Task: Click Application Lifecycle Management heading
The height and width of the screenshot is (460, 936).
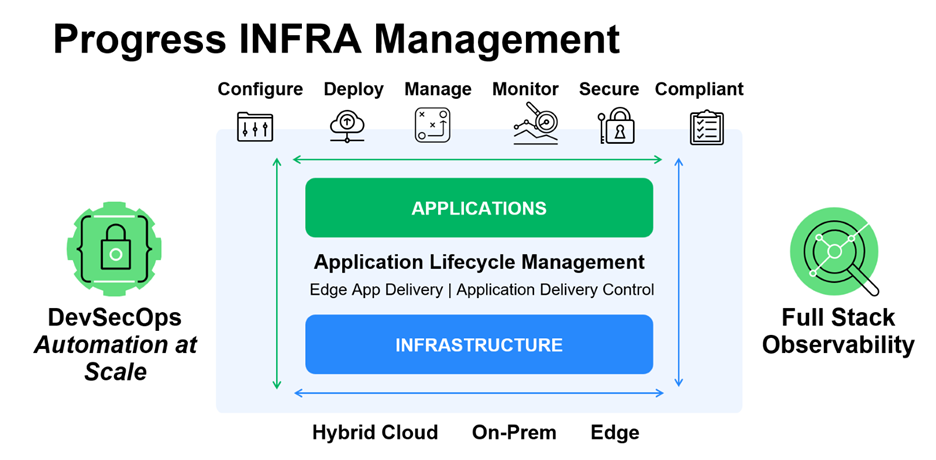Action: (479, 263)
